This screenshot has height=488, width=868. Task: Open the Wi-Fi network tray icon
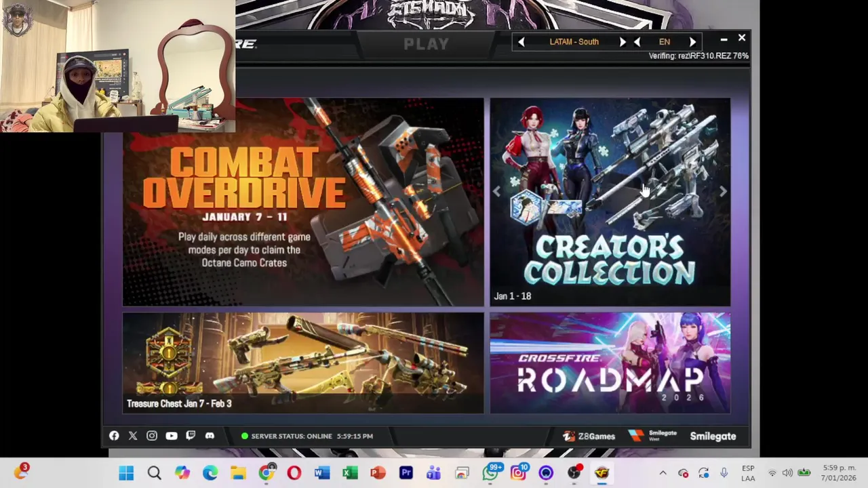tap(772, 473)
